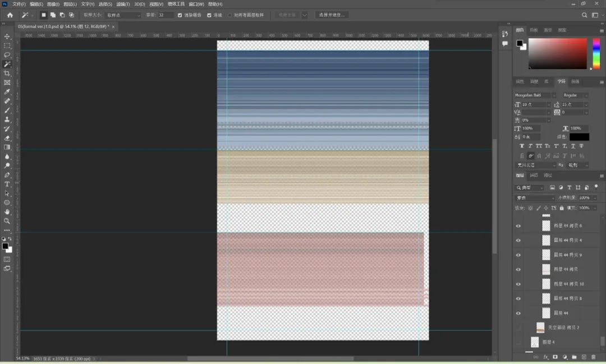This screenshot has height=364, width=606.
Task: Add a layer mask
Action: click(x=555, y=357)
